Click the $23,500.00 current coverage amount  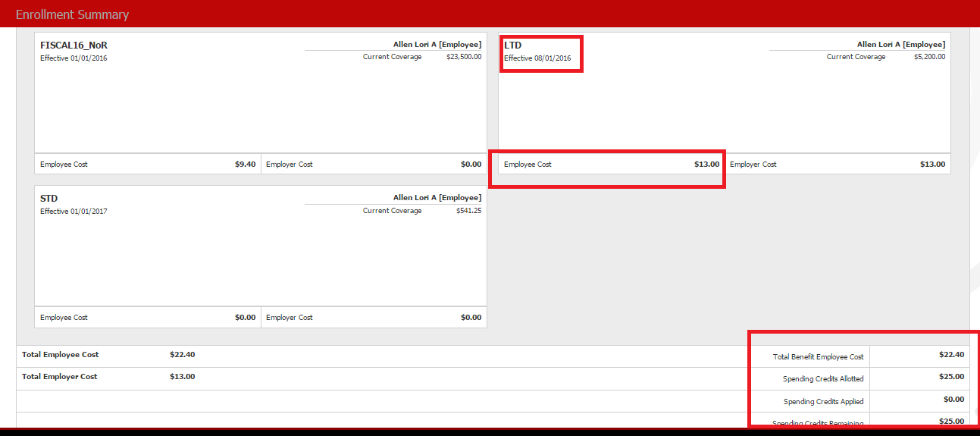click(464, 57)
